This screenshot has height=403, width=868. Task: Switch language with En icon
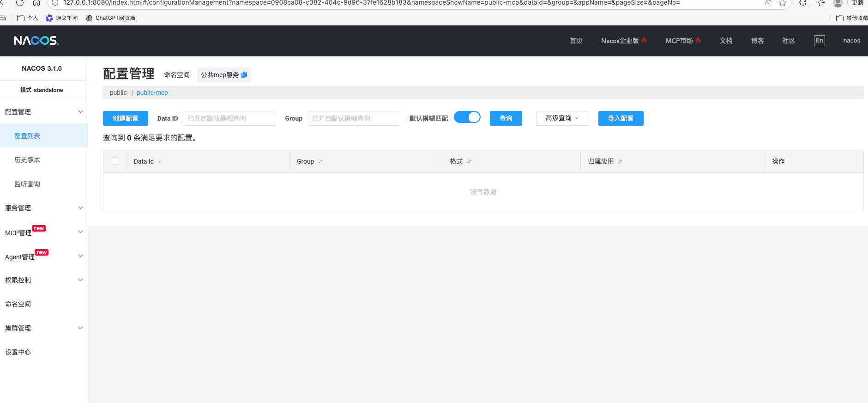pyautogui.click(x=819, y=41)
